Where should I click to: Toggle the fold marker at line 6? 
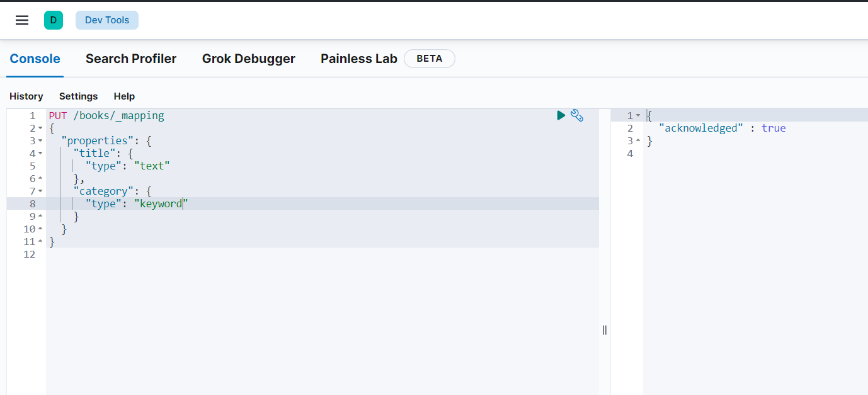pyautogui.click(x=40, y=178)
